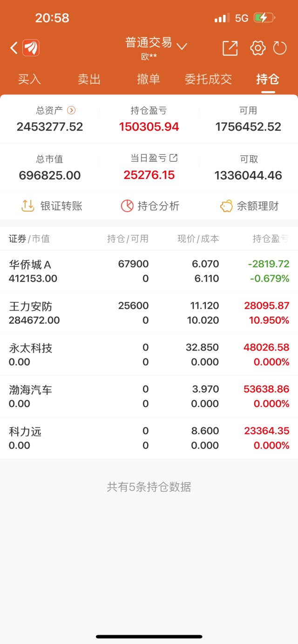Open the settings gear icon
The height and width of the screenshot is (644, 298).
(x=257, y=48)
